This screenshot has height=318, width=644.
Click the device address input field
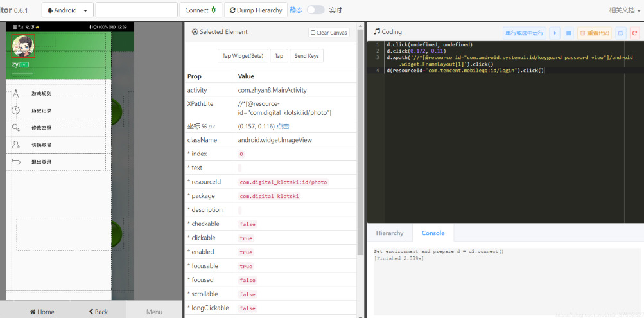click(x=136, y=10)
